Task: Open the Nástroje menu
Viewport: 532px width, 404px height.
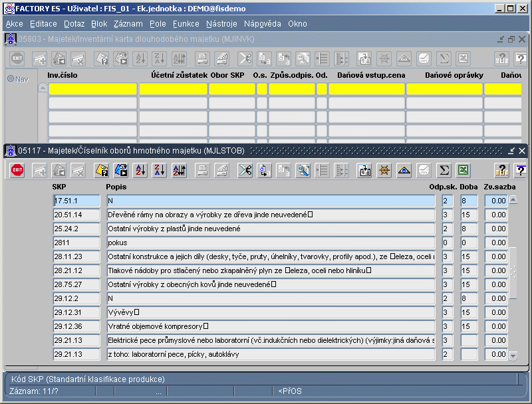Action: [x=221, y=23]
